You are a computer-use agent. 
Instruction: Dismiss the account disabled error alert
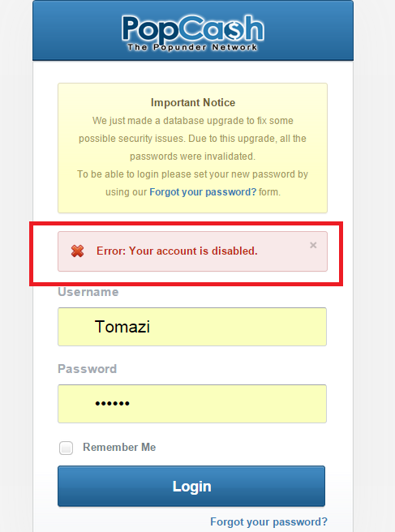[x=313, y=245]
